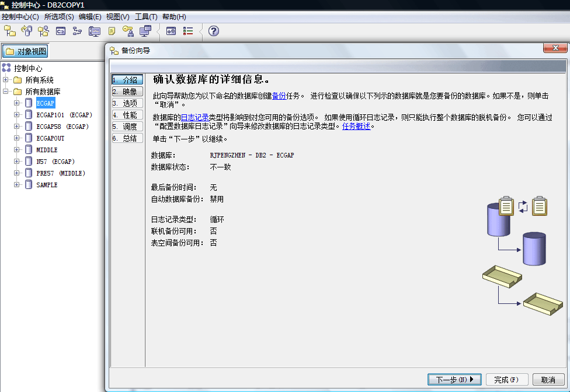The height and width of the screenshot is (392, 570).
Task: Click the Help question mark icon
Action: tap(214, 32)
